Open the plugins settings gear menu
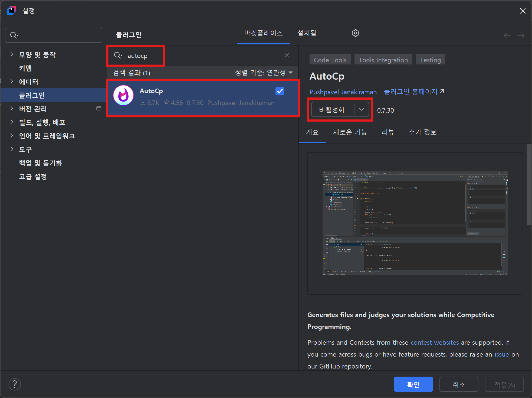This screenshot has height=398, width=532. (355, 33)
